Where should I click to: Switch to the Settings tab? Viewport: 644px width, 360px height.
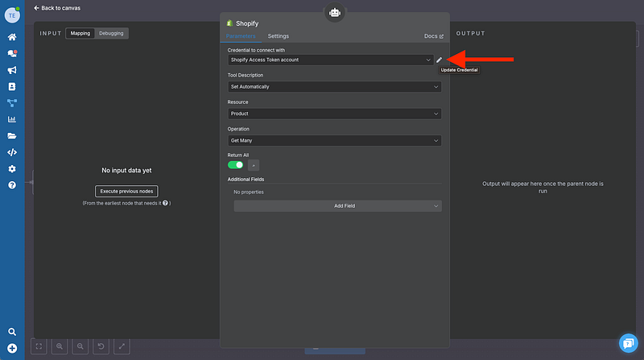coord(278,36)
